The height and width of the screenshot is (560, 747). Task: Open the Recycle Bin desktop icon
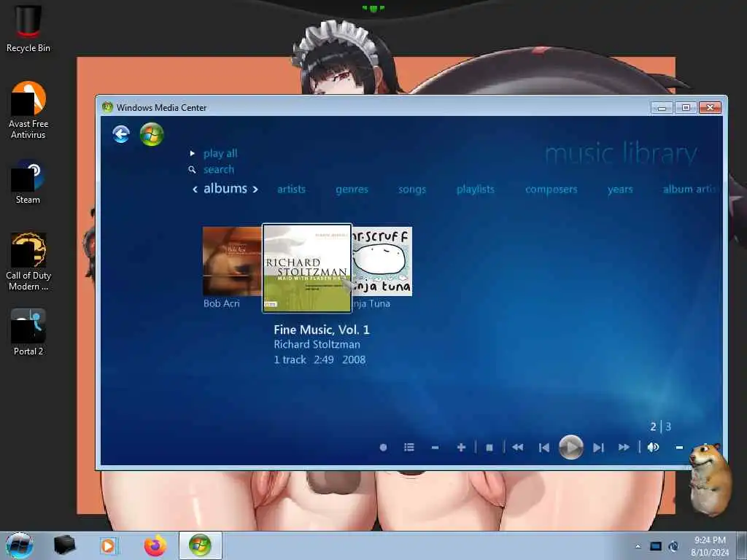tap(28, 28)
